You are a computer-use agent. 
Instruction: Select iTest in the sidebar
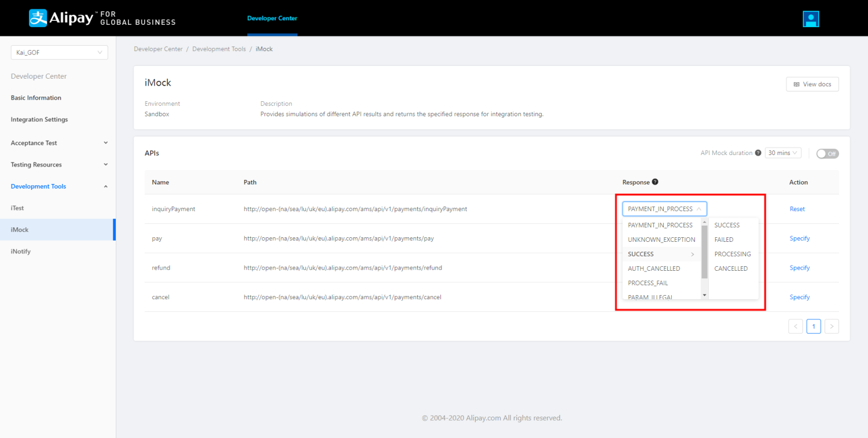pos(17,208)
